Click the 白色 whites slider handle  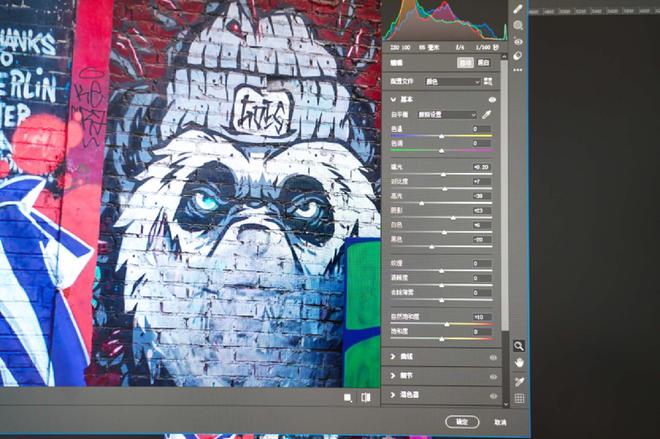point(444,232)
